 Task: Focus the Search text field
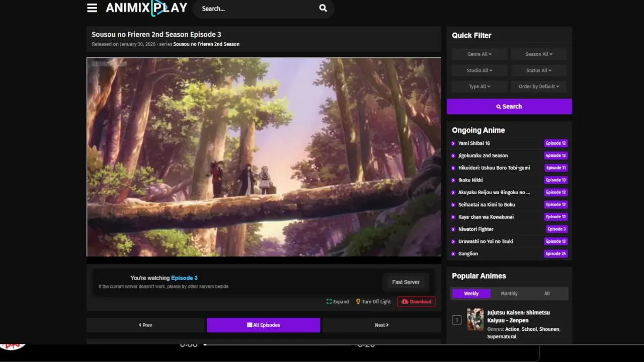click(257, 9)
